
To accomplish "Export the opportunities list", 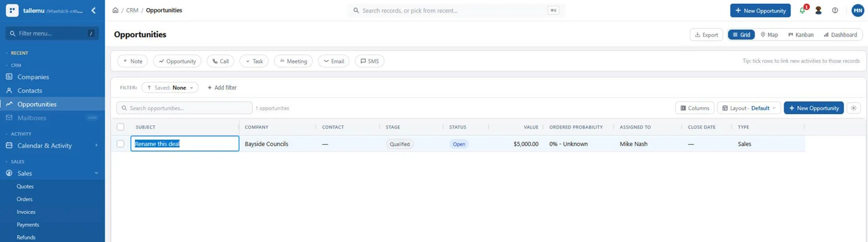I will (x=706, y=35).
